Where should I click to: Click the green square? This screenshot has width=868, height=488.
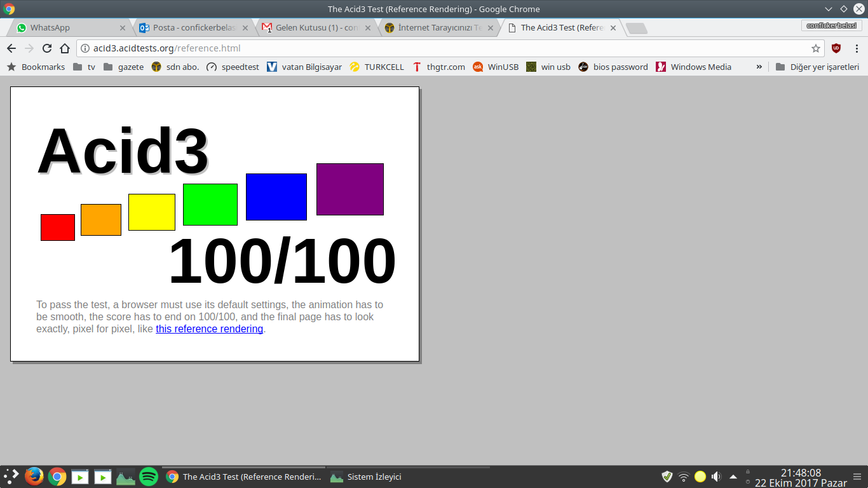coord(210,205)
